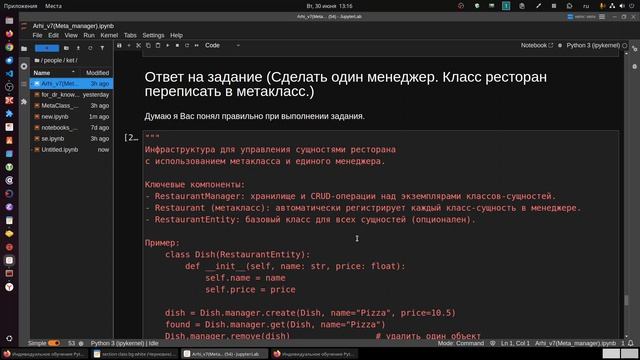Sort files by the Name column
Viewport: 640px width, 360px height.
pos(53,73)
